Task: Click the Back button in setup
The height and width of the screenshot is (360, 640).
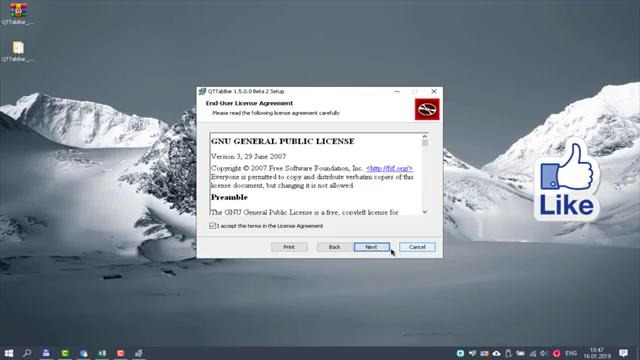Action: (x=335, y=247)
